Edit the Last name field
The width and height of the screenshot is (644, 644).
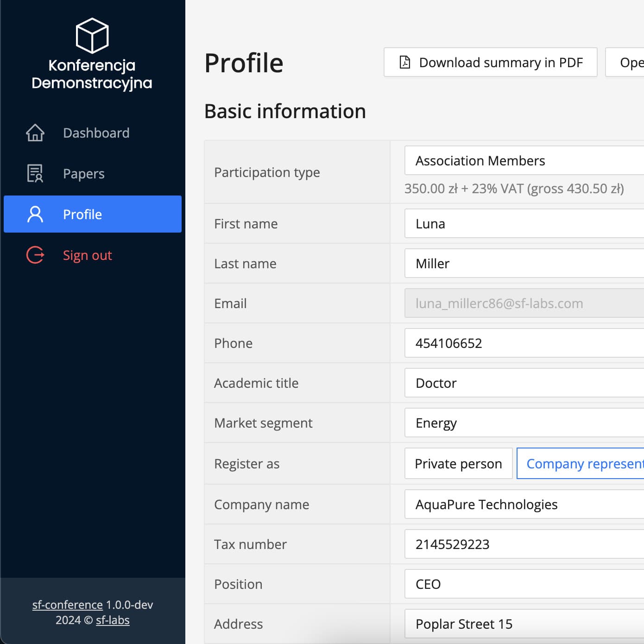click(x=524, y=264)
